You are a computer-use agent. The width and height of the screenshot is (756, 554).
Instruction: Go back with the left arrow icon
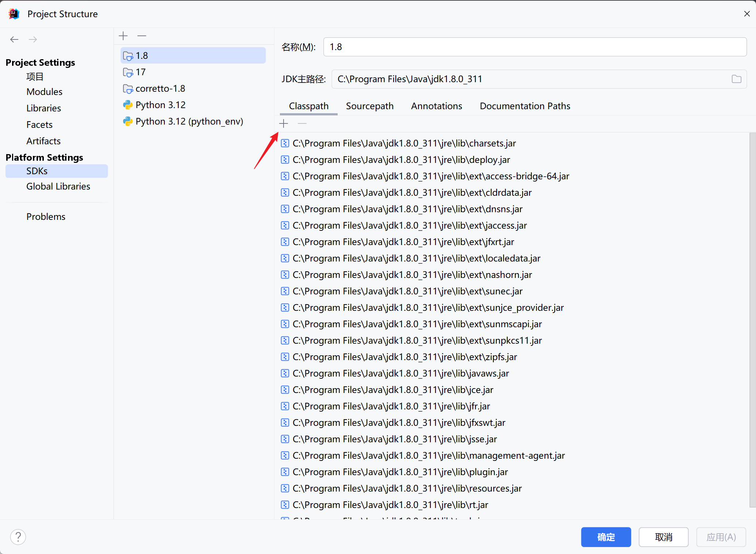click(14, 39)
